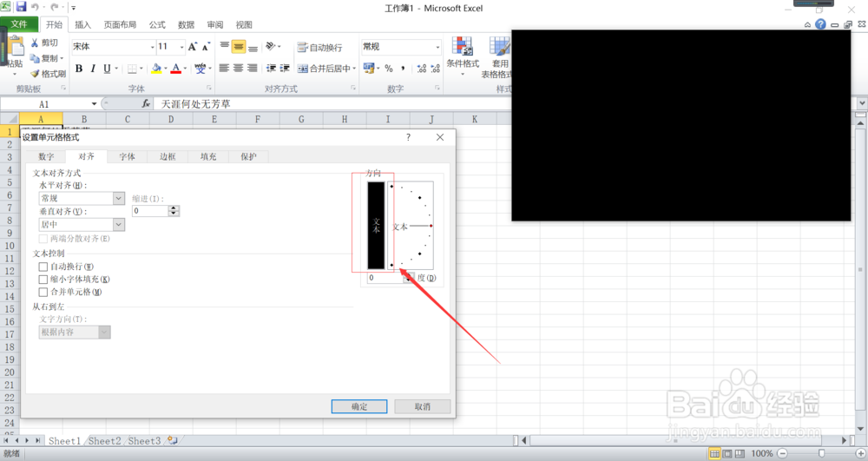Open 保护 tab in format dialog

(248, 156)
